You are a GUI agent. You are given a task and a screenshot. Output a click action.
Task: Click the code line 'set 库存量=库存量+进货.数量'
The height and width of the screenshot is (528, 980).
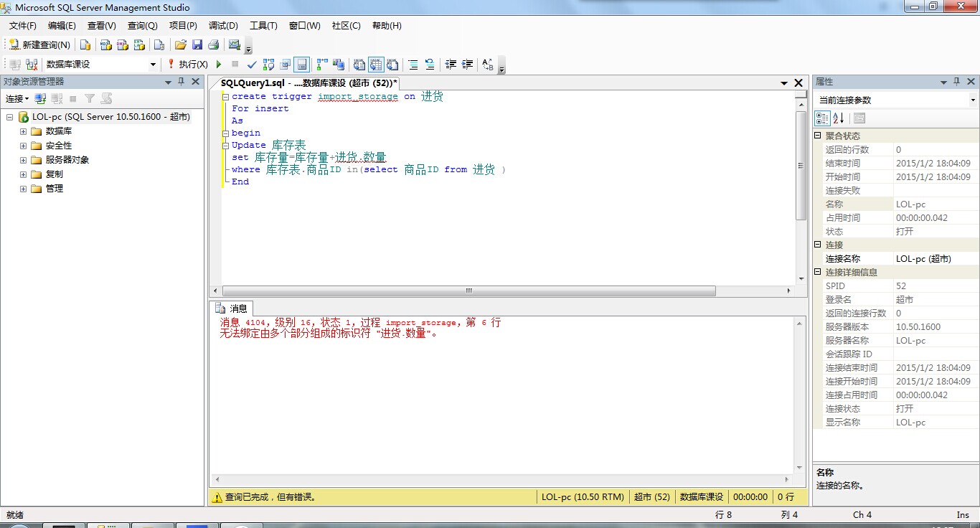tap(309, 157)
